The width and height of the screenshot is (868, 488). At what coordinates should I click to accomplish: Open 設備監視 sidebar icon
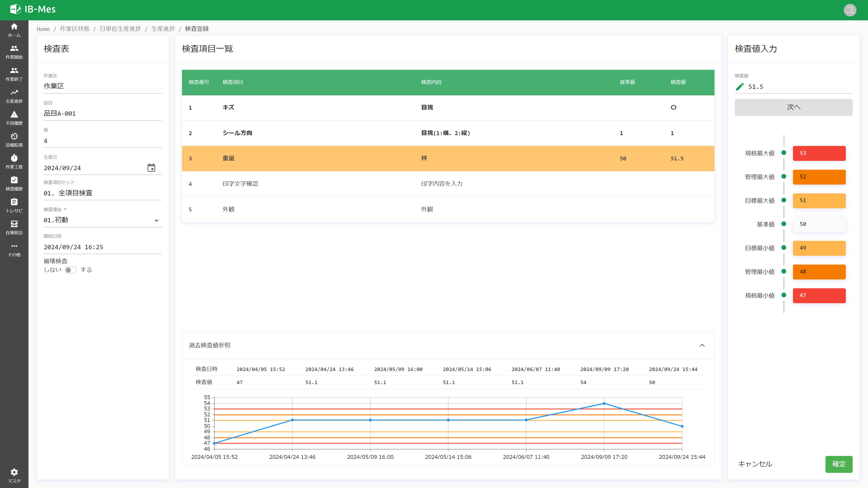pos(14,140)
